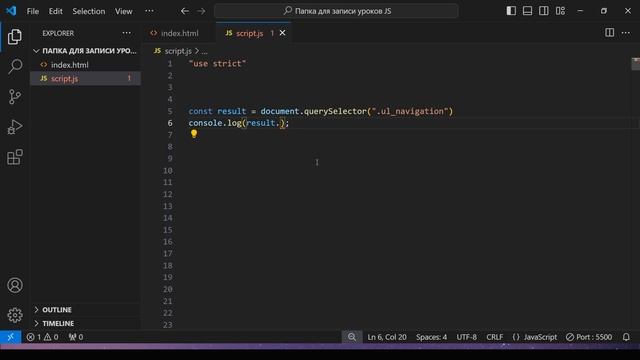Click the minimap overview at editor right
This screenshot has width=640, height=360.
coord(636,63)
